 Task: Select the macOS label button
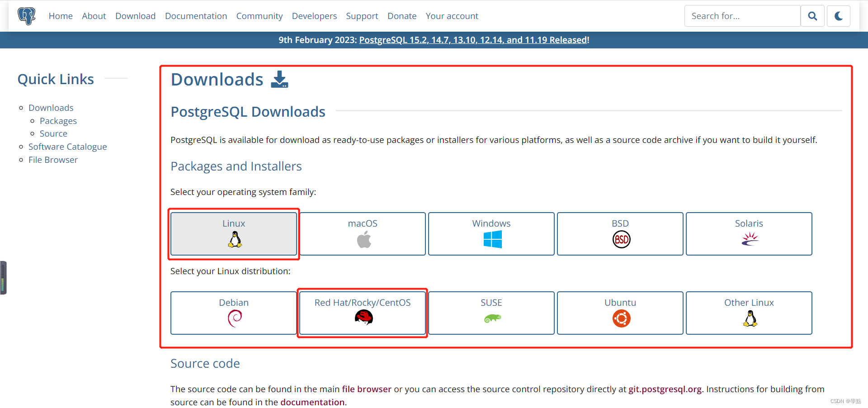click(x=363, y=223)
